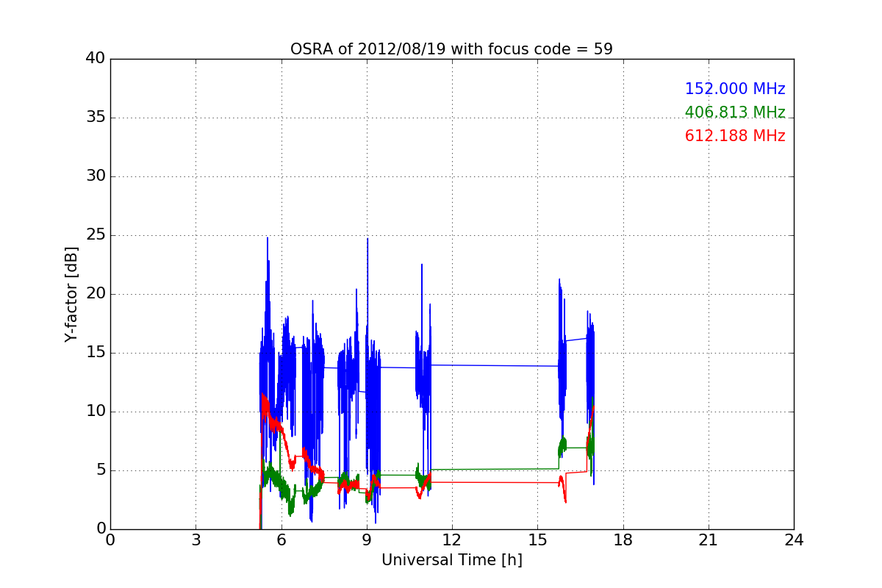
Task: Click the x-axis tick label 12
Action: tap(452, 540)
